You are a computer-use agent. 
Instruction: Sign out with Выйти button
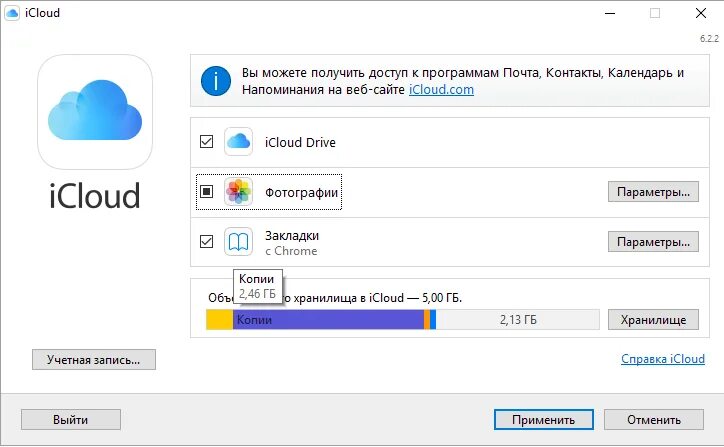point(71,420)
